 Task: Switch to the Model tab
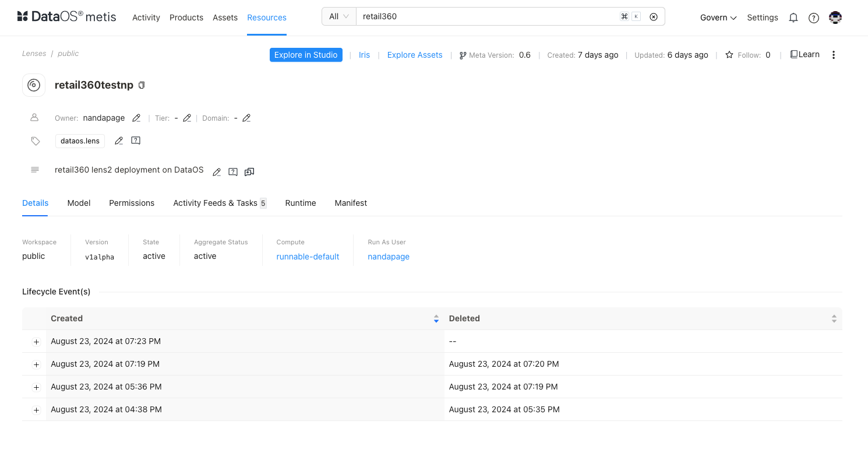[79, 203]
